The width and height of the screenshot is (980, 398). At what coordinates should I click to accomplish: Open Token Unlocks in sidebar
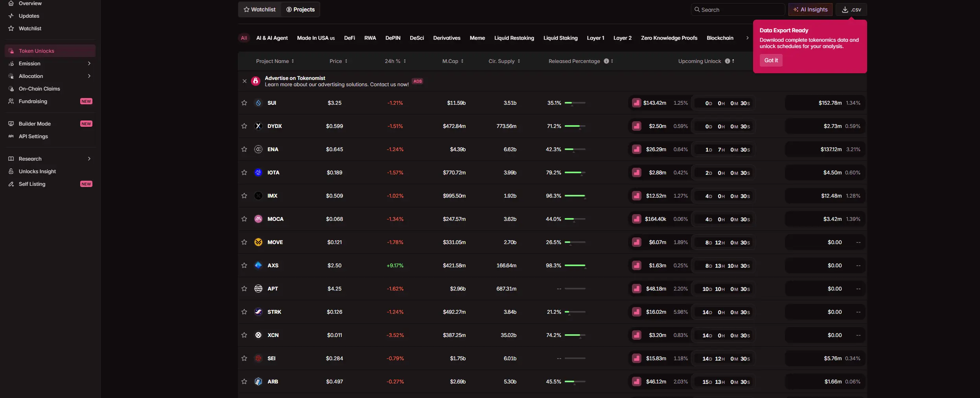(x=50, y=51)
